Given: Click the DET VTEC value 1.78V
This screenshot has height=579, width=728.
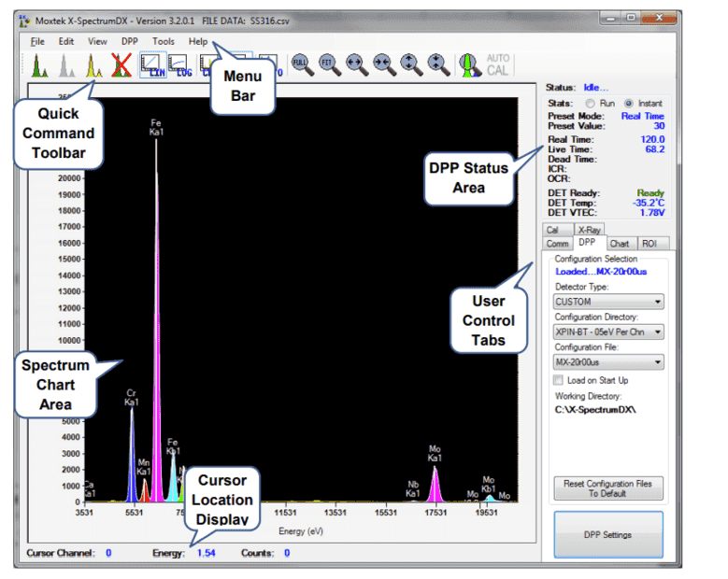Looking at the screenshot, I should pos(652,213).
